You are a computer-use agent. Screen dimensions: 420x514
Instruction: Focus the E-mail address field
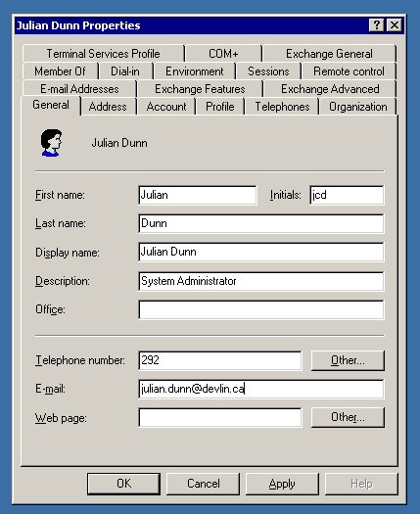pyautogui.click(x=261, y=389)
